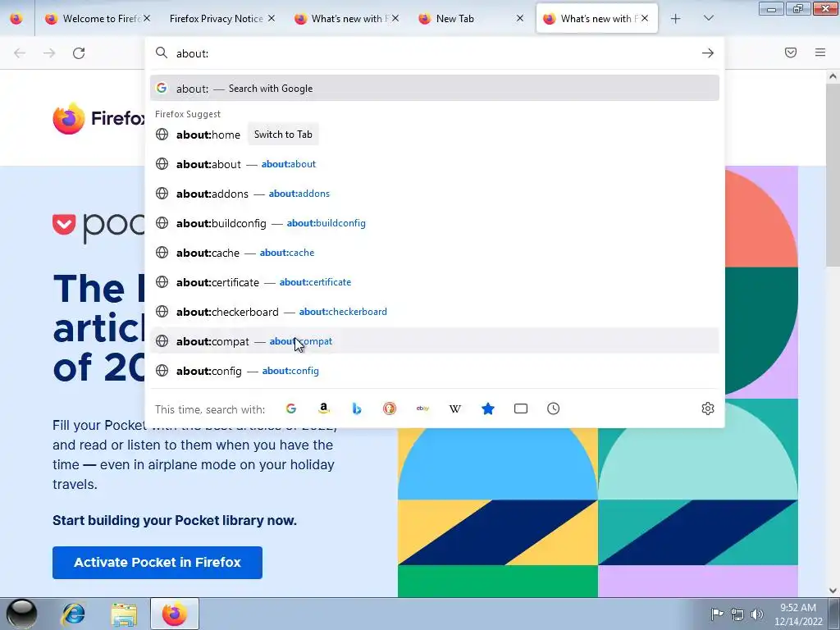Search this time with Bing icon
Screen dimensions: 840x630
point(357,409)
